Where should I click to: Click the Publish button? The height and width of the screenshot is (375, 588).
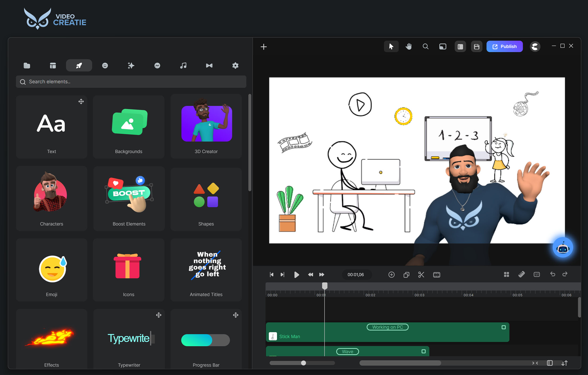click(504, 47)
